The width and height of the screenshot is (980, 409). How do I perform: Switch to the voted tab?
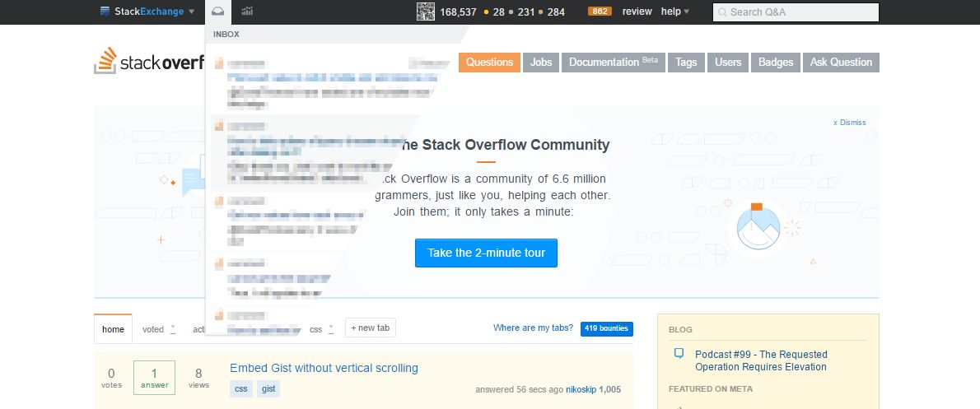tap(153, 329)
